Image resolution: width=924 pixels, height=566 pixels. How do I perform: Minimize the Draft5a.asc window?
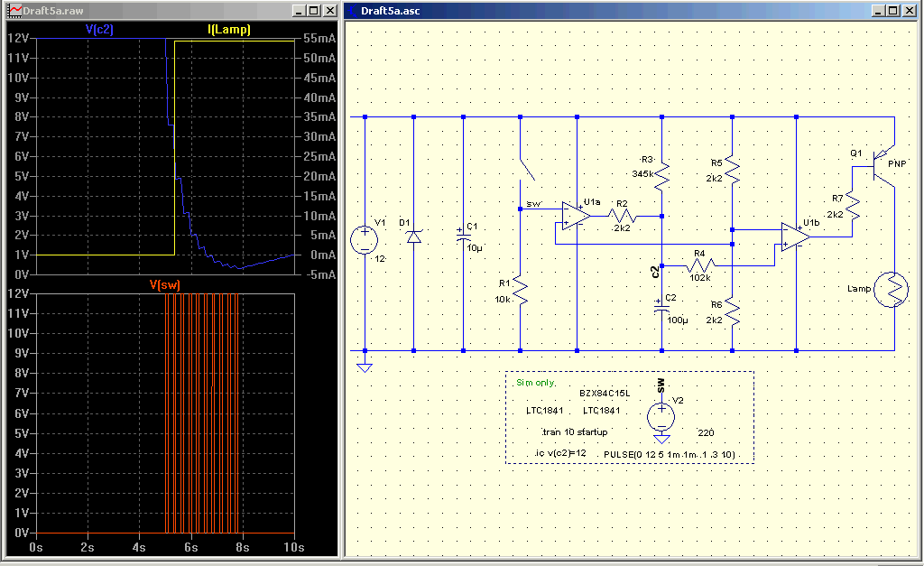click(x=878, y=11)
